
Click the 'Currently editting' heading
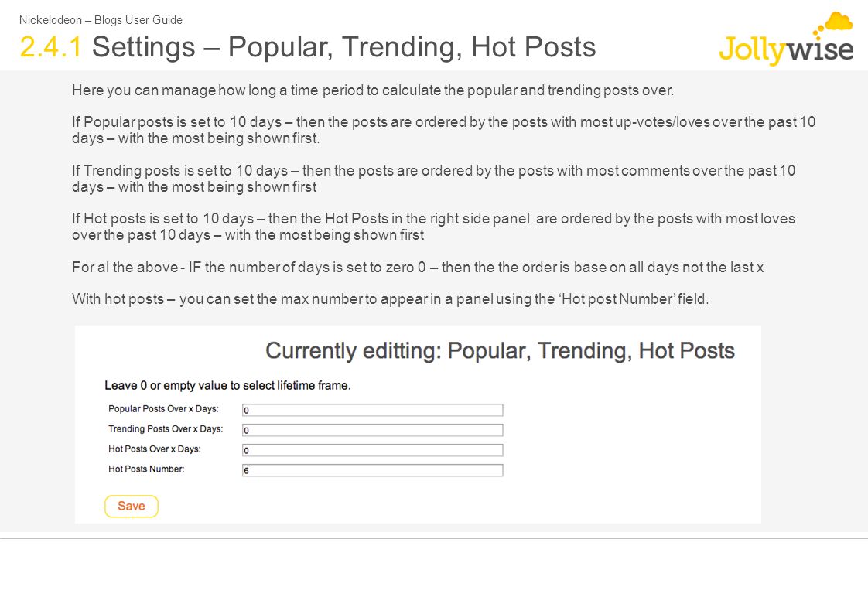coord(500,351)
